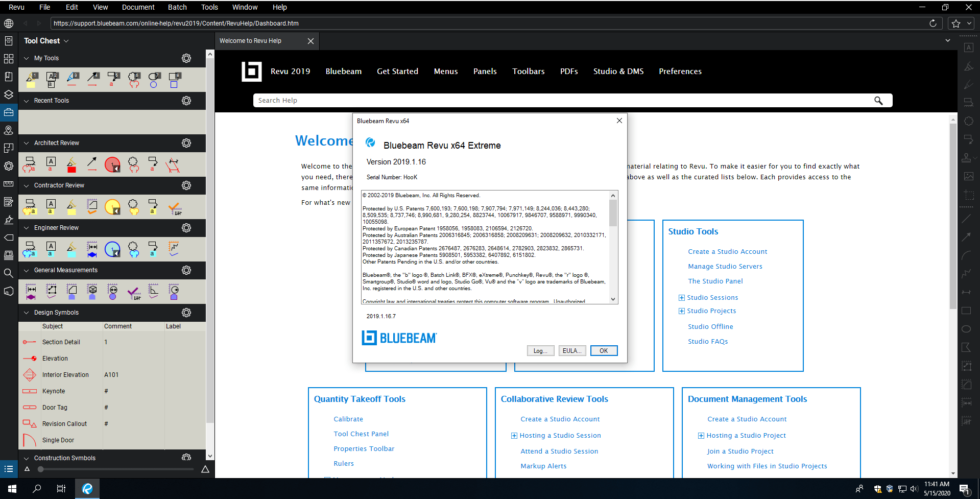The width and height of the screenshot is (980, 499).
Task: Open the Windows taskbar search
Action: (37, 489)
